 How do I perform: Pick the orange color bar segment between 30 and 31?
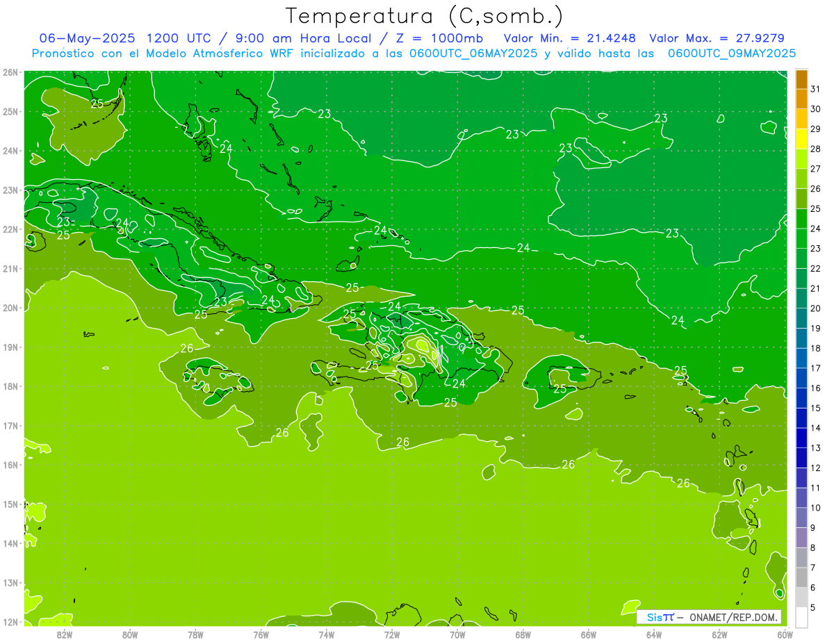[801, 99]
